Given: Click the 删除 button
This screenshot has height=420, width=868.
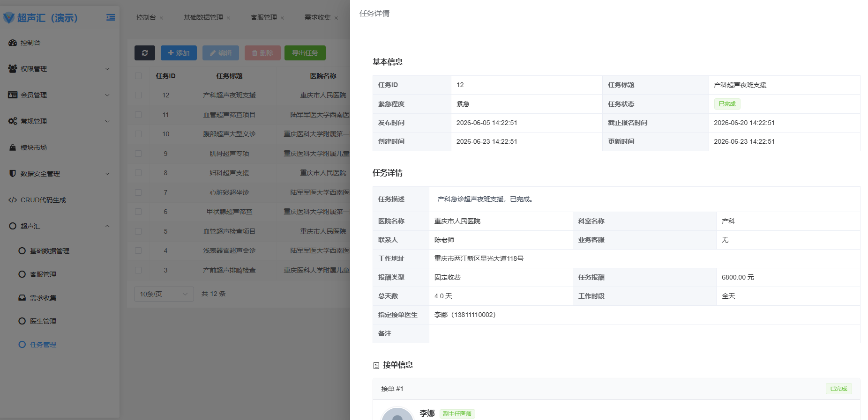Looking at the screenshot, I should tap(262, 53).
